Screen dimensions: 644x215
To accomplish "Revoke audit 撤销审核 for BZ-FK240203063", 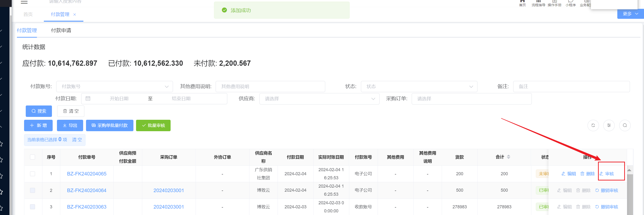I will [607, 207].
